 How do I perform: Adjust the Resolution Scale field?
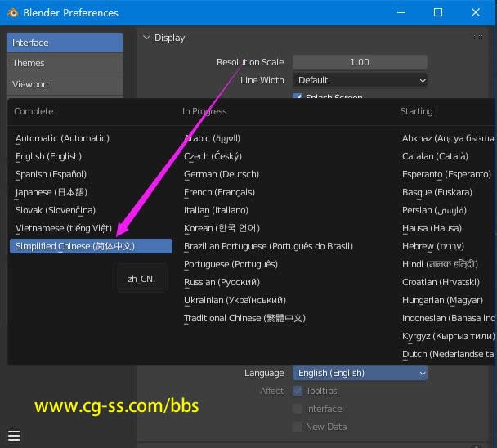(360, 62)
